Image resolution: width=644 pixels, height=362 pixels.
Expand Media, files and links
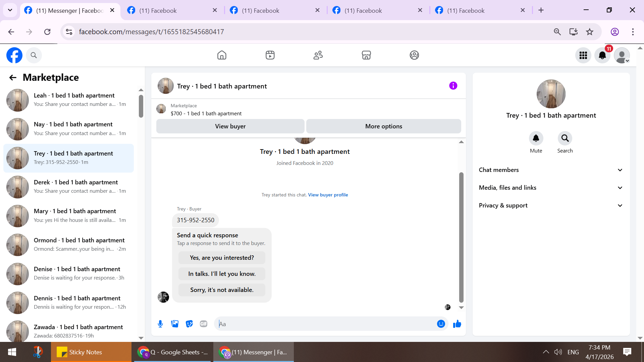pos(551,188)
